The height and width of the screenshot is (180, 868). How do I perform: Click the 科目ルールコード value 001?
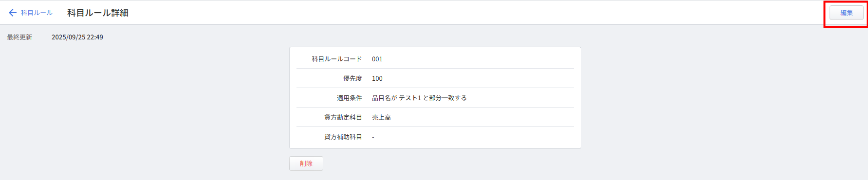377,59
